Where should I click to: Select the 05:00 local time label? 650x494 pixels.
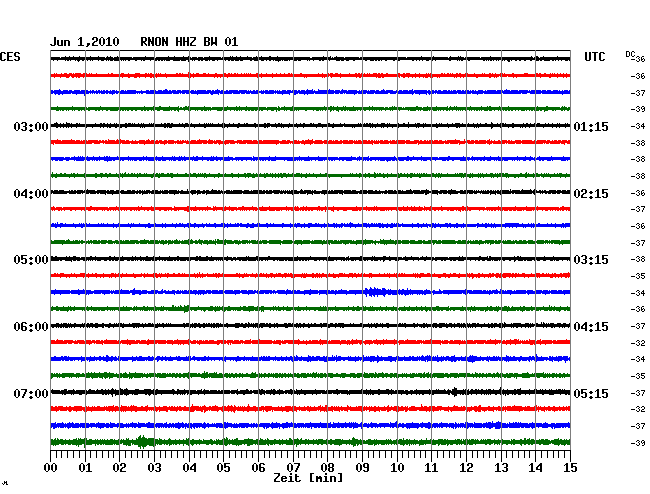click(x=31, y=260)
